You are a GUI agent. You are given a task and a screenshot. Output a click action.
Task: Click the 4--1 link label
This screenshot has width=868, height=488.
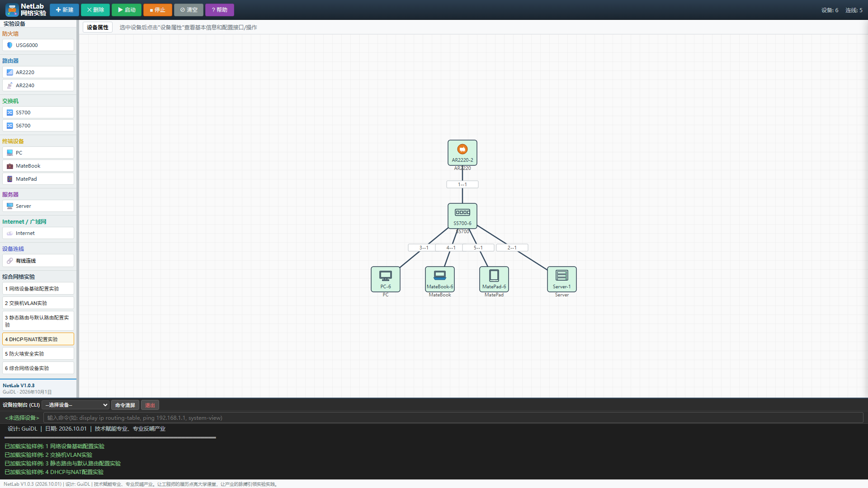[x=451, y=248]
